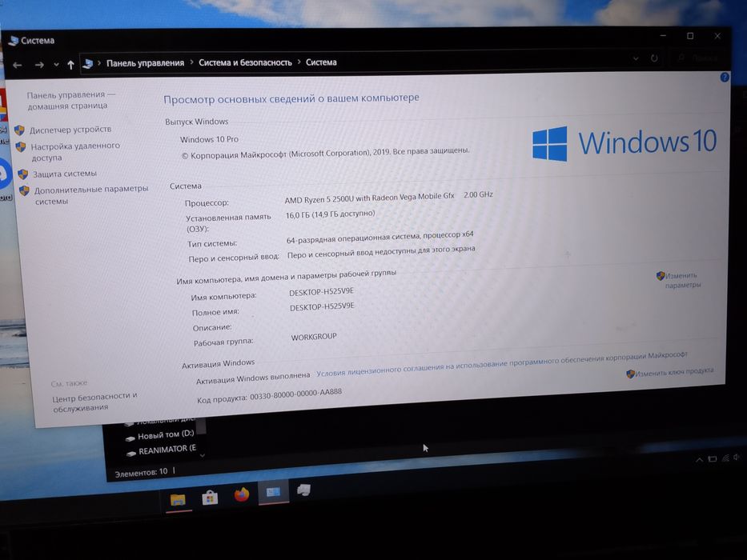Click 'Изменить ключ продукта' link
This screenshot has height=560, width=747.
[674, 371]
